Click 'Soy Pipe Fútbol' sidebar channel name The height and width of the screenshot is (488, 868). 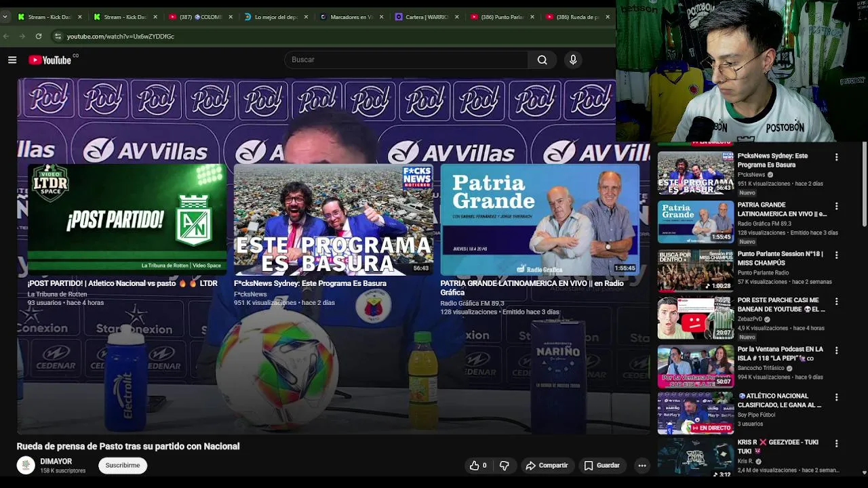pos(756,415)
